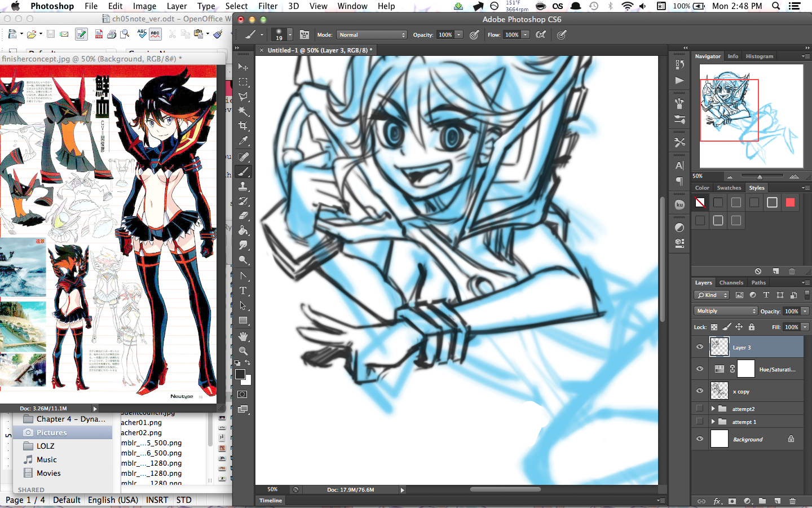Open the Actions panel play icon

click(679, 80)
